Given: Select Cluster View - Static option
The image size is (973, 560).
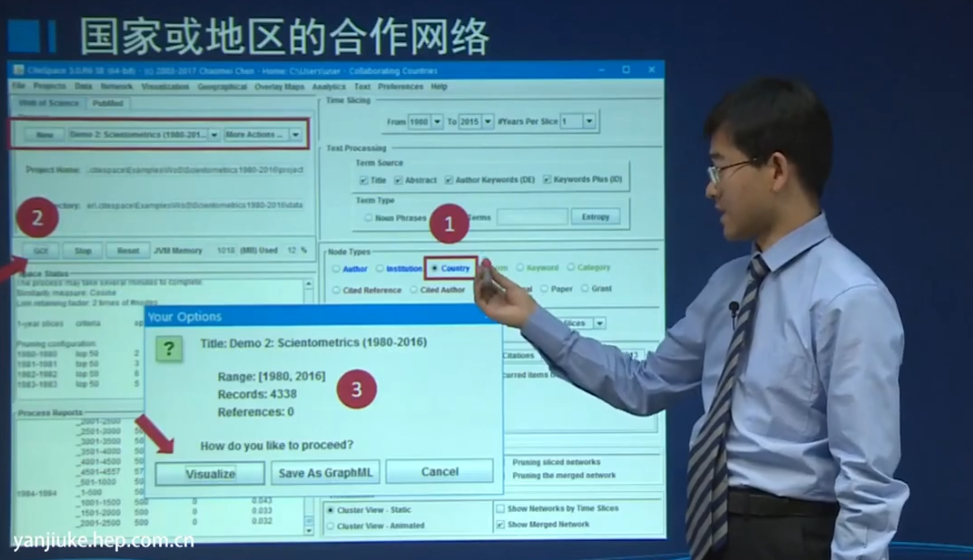Looking at the screenshot, I should coord(330,510).
